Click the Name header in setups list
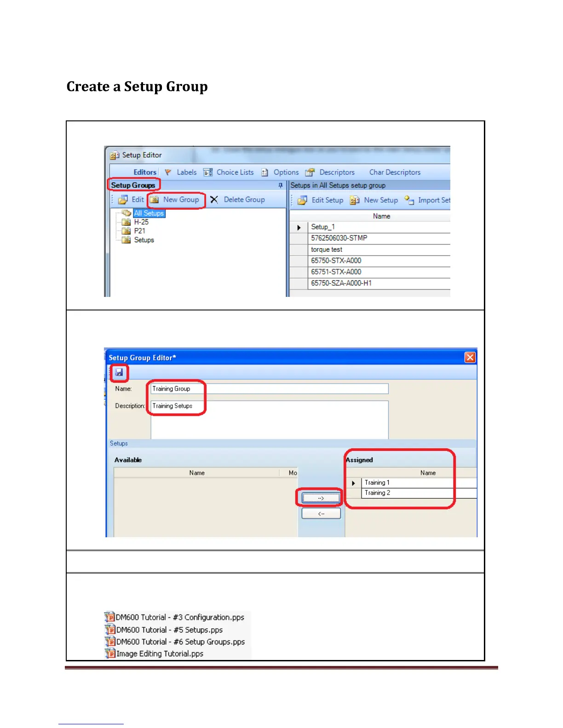The width and height of the screenshot is (563, 728). tap(381, 216)
